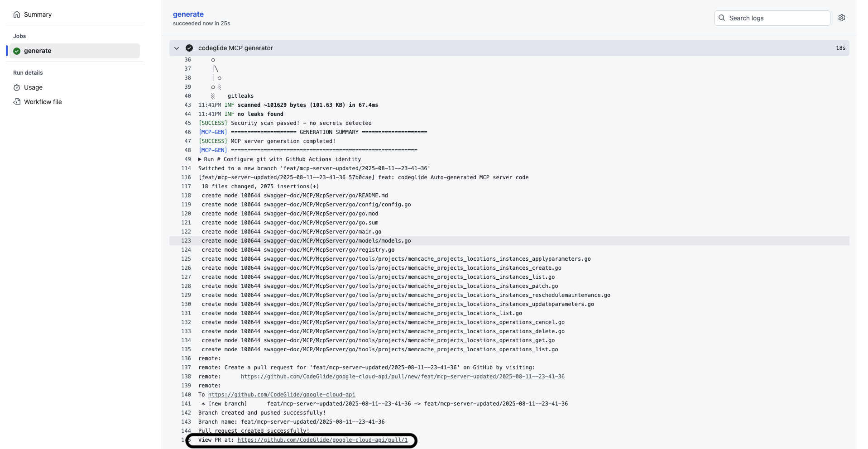Select log line number 137

[186, 368]
